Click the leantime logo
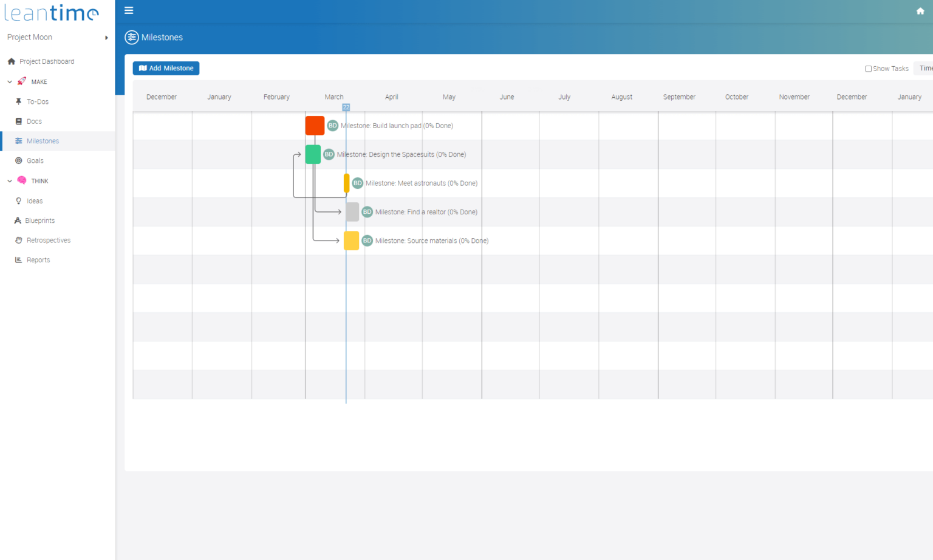The image size is (933, 560). pyautogui.click(x=52, y=12)
